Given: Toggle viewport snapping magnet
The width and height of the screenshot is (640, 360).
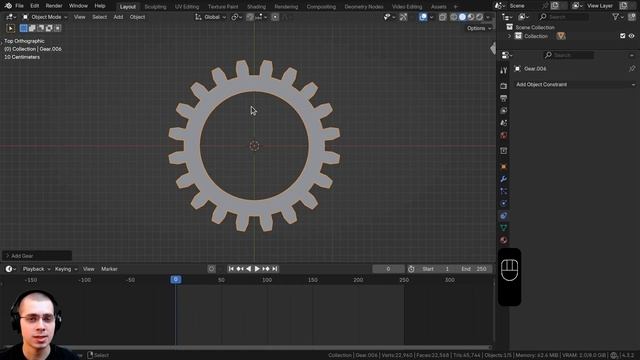Looking at the screenshot, I should (250, 17).
